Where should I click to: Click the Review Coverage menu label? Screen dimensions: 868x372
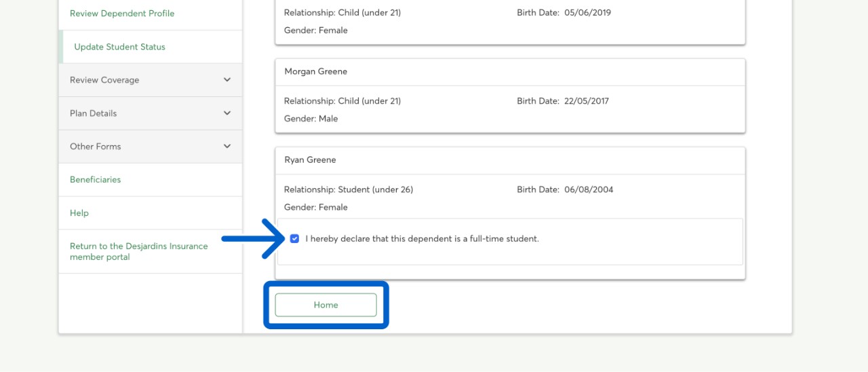click(x=104, y=80)
